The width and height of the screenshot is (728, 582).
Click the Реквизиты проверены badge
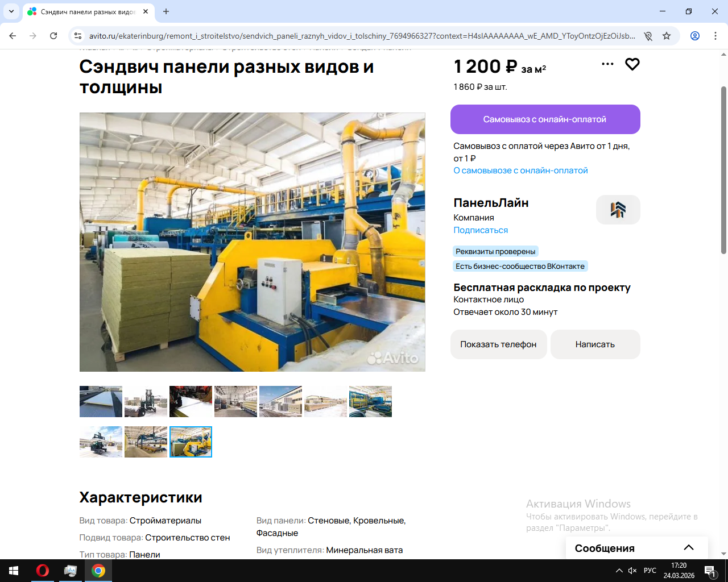point(495,251)
